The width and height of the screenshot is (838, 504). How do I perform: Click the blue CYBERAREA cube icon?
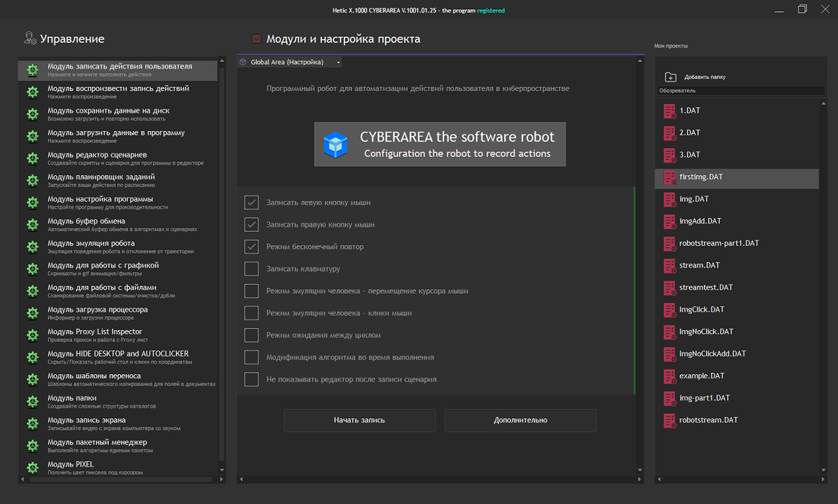point(335,145)
